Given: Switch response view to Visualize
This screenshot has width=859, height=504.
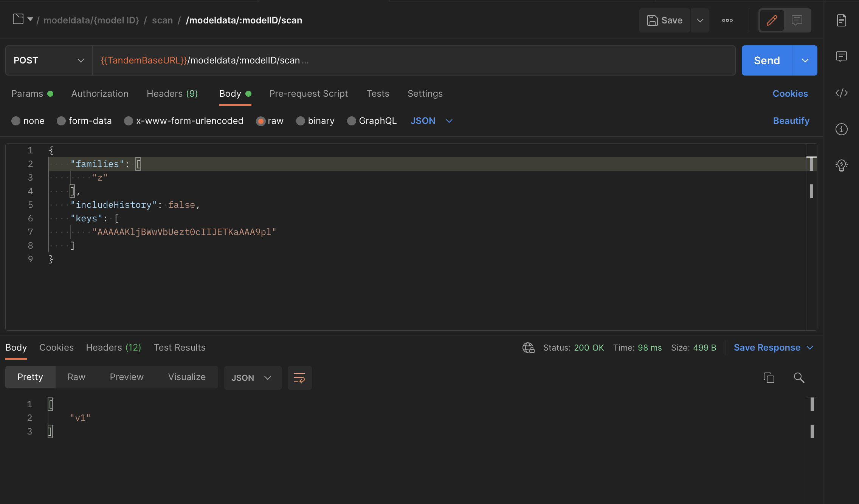Looking at the screenshot, I should pos(187,377).
